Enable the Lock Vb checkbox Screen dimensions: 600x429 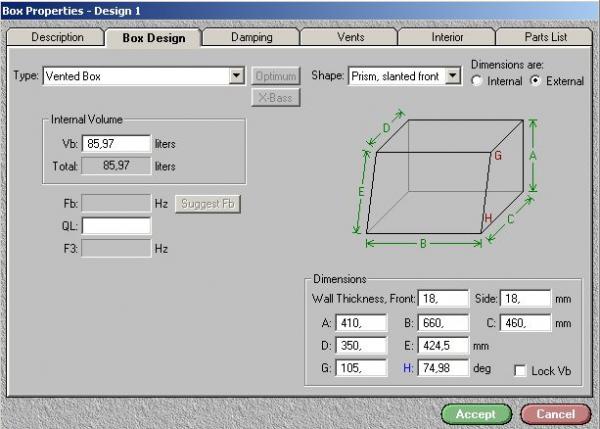(519, 371)
